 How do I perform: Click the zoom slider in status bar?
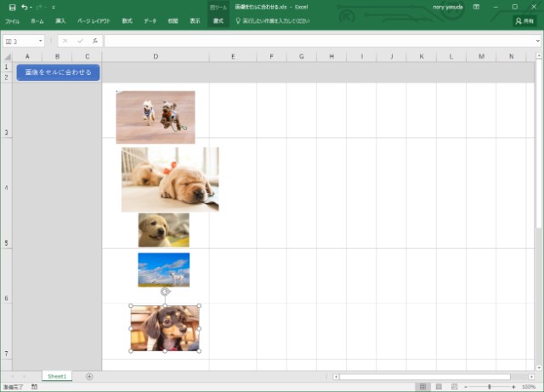click(x=489, y=387)
